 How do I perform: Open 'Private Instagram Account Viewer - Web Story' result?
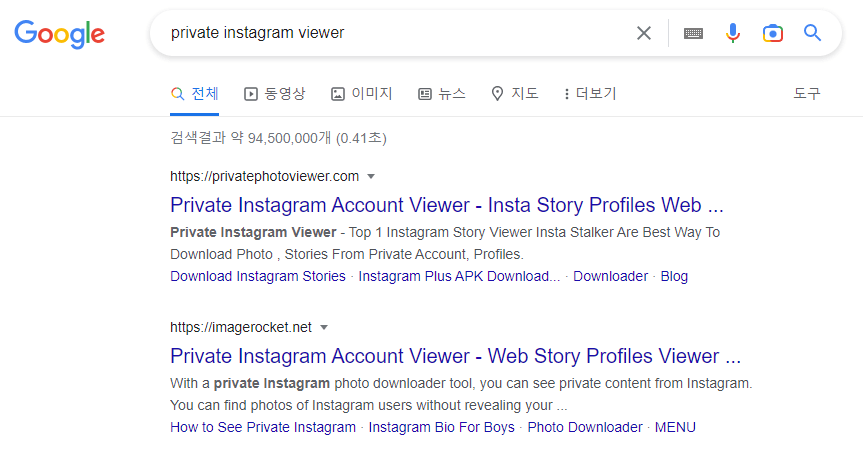click(455, 356)
